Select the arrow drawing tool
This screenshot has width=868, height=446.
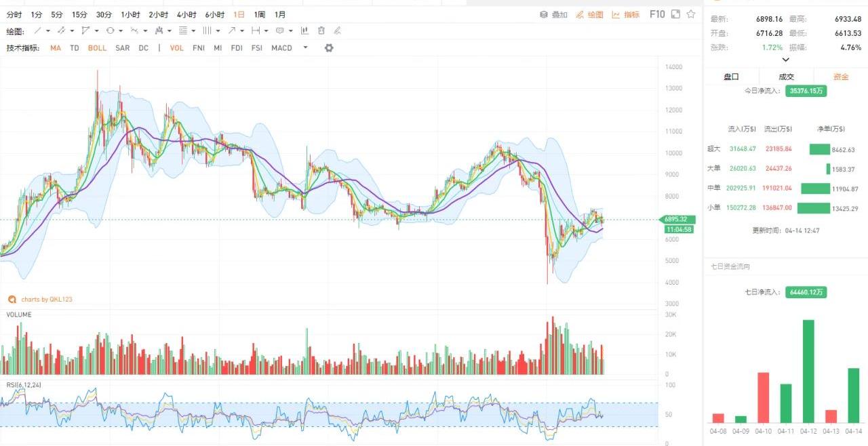click(232, 31)
